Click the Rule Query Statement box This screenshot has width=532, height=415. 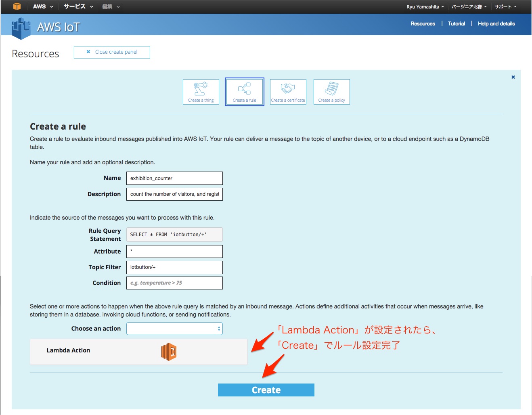(x=174, y=235)
